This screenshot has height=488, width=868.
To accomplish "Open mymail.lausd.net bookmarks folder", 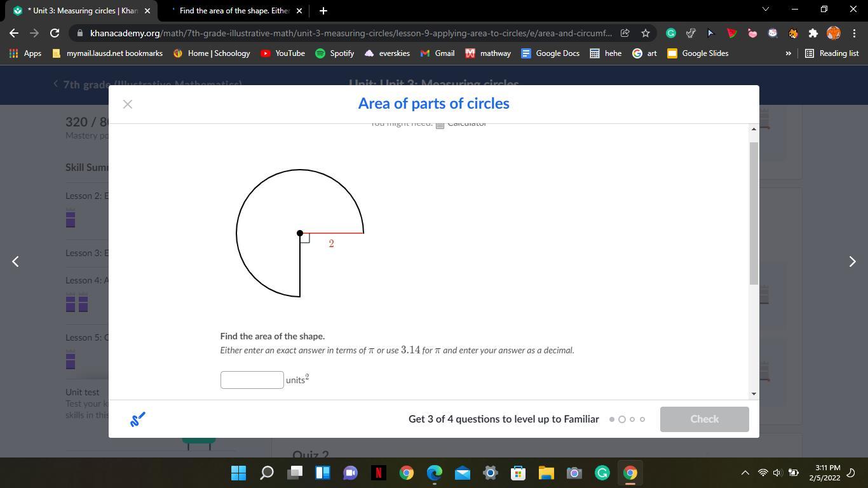I will 107,53.
